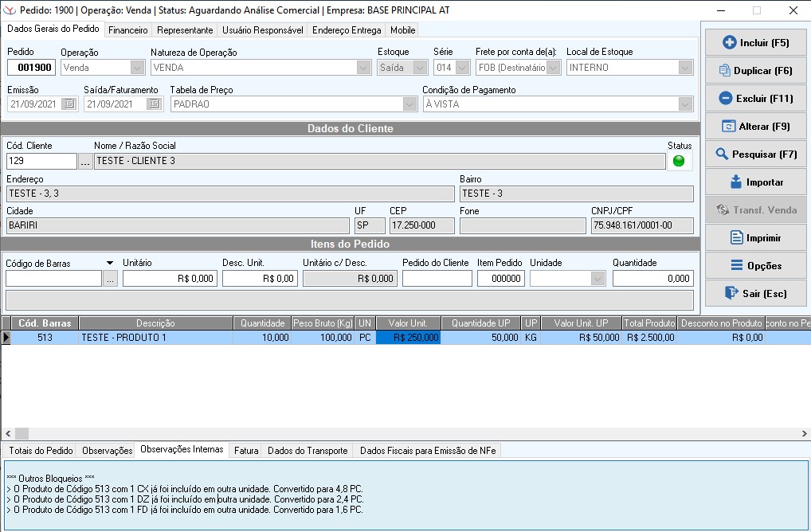The height and width of the screenshot is (532, 811).
Task: Open Pesquisar (F7) magnifier search button
Action: pos(754,155)
